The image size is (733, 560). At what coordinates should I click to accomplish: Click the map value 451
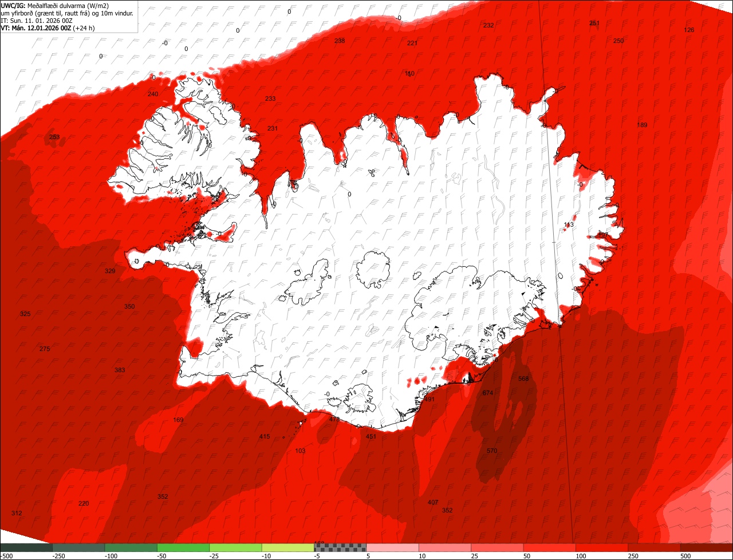tap(371, 436)
